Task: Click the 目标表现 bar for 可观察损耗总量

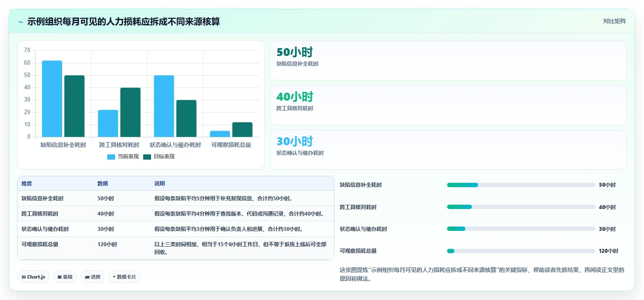Action: pyautogui.click(x=243, y=129)
